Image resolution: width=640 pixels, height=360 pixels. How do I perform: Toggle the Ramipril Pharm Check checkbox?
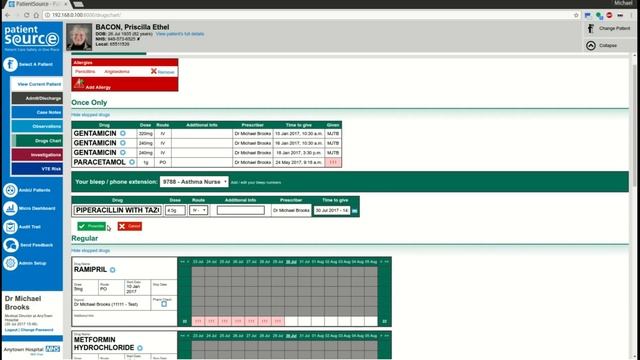(164, 304)
